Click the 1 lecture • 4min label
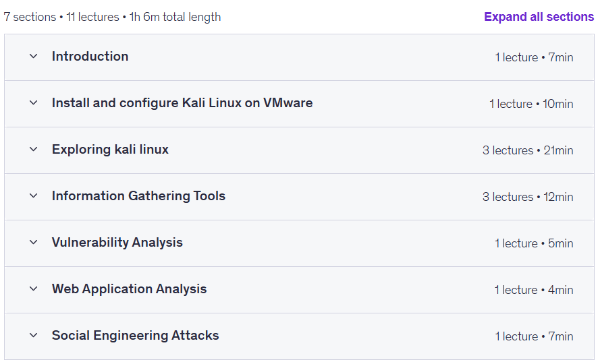 tap(534, 290)
